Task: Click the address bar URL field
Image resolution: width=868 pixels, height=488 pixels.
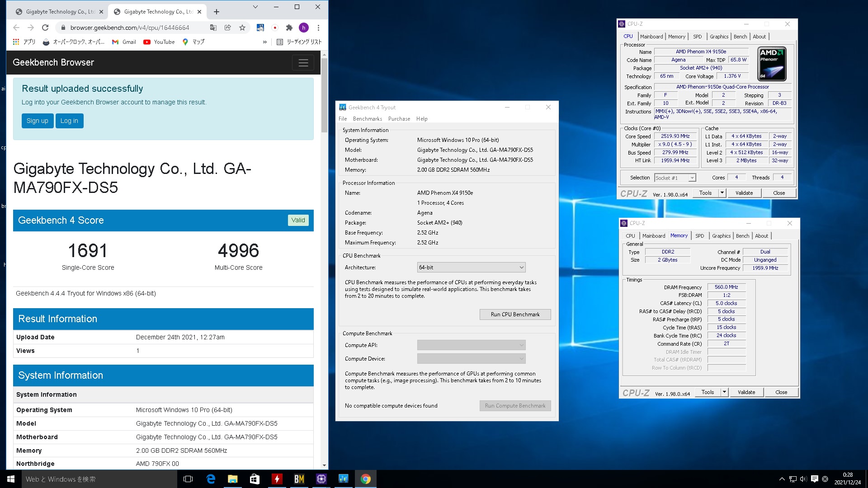Action: 130,28
